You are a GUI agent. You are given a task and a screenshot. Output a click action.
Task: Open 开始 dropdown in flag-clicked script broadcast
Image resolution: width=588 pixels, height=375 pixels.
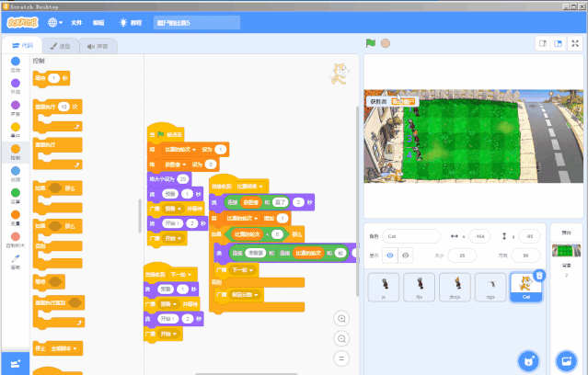coord(174,238)
